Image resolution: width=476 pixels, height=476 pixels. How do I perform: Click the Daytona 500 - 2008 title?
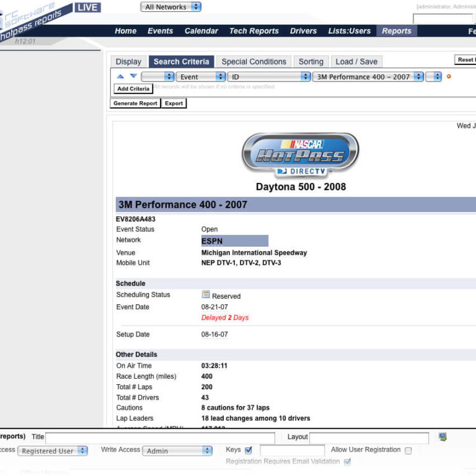pyautogui.click(x=301, y=187)
